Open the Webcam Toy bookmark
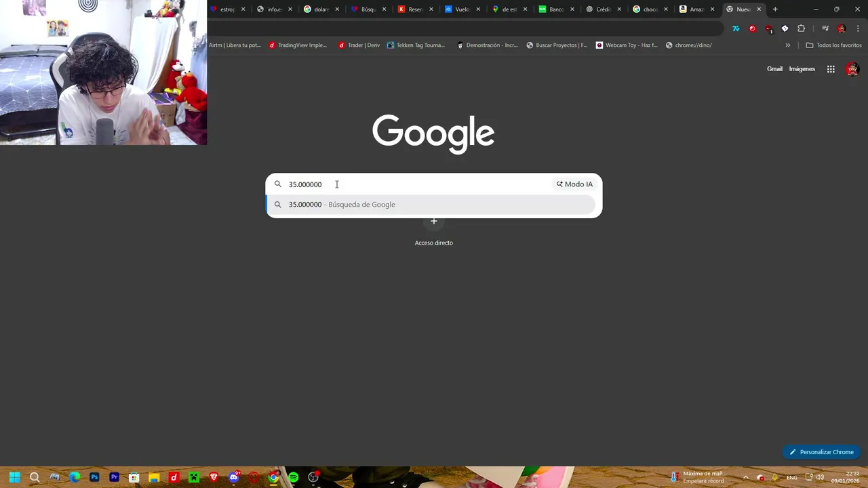868x488 pixels. [627, 45]
